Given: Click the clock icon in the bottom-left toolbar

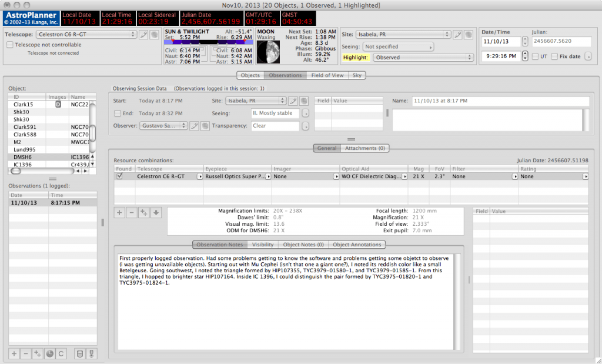Looking at the screenshot, I should [49, 353].
